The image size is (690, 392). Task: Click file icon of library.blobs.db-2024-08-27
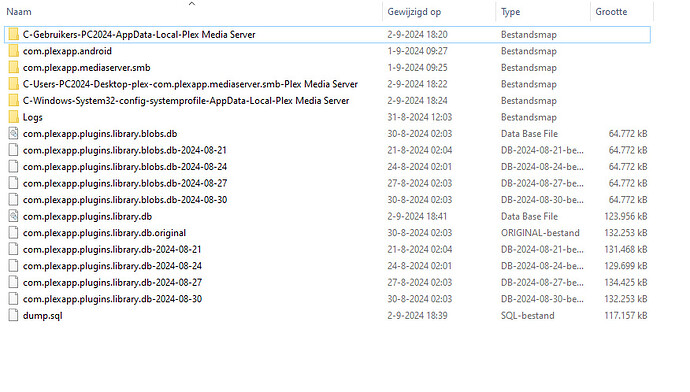(14, 183)
